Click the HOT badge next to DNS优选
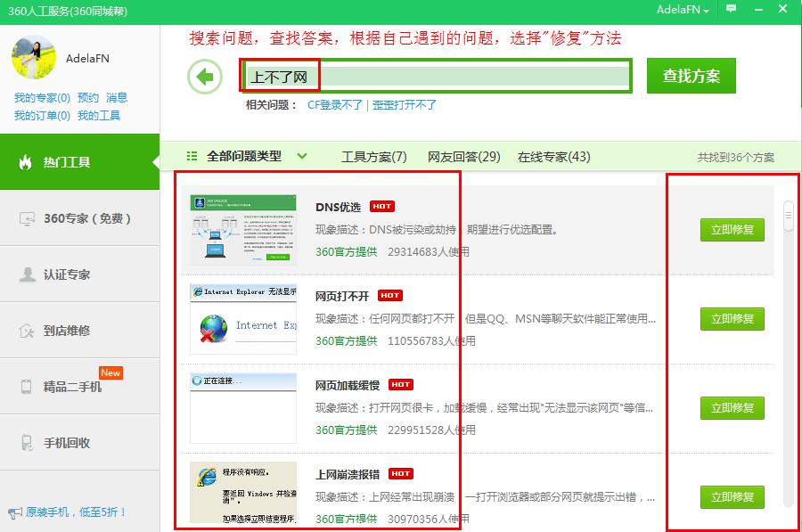The image size is (802, 532). coord(382,206)
